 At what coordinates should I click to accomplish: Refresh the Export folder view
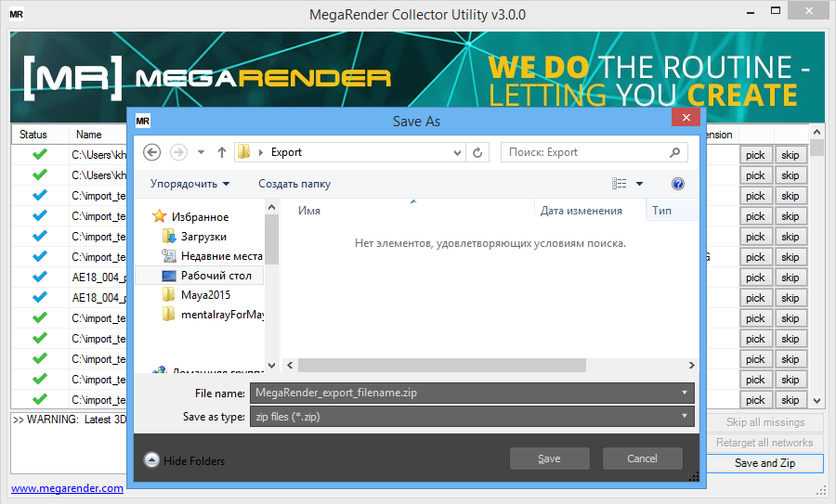477,153
